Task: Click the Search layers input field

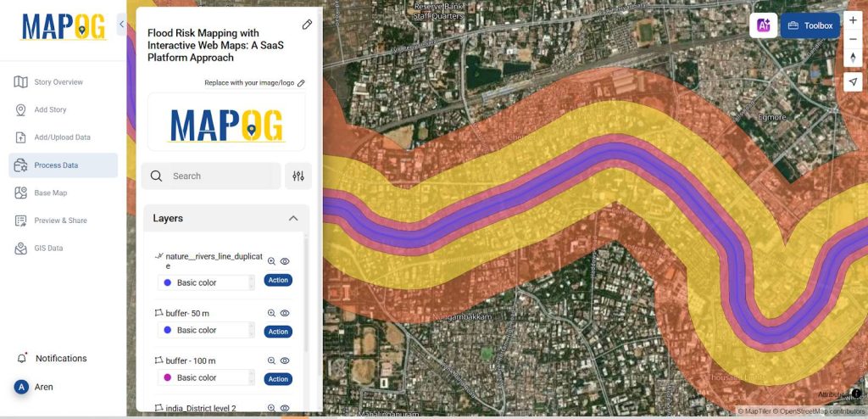Action: pyautogui.click(x=220, y=176)
